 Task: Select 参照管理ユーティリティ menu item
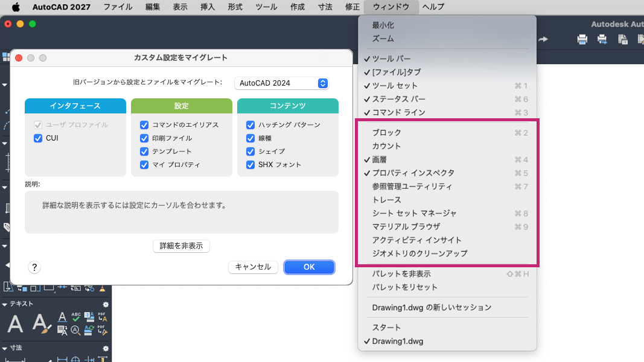click(x=447, y=187)
